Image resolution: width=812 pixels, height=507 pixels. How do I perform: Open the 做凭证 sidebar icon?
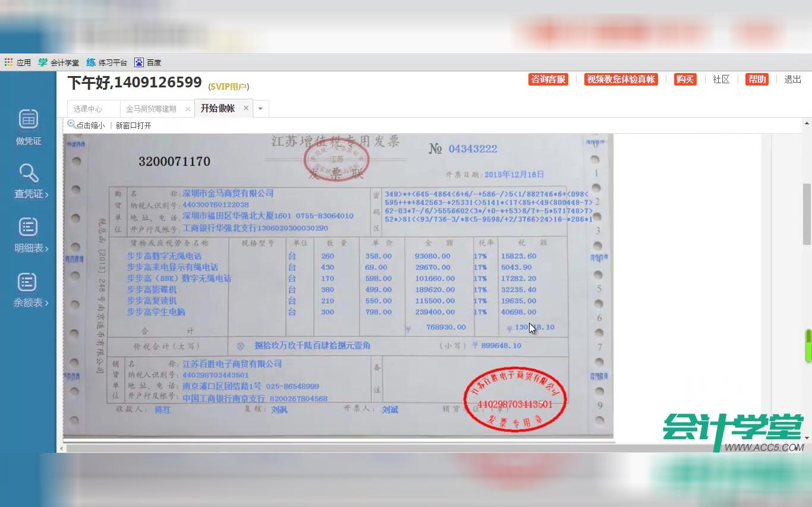tap(28, 119)
